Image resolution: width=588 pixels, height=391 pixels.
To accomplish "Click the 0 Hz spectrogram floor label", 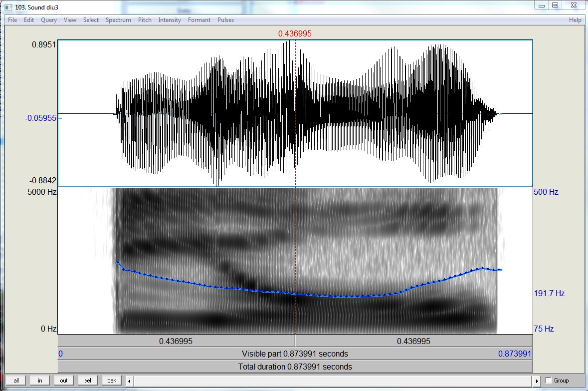I will 49,329.
